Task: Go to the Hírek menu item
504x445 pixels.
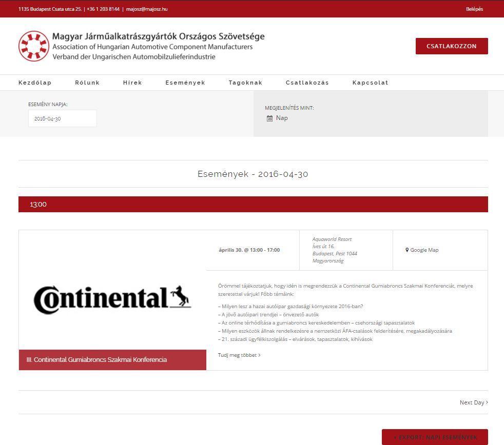Action: point(132,83)
